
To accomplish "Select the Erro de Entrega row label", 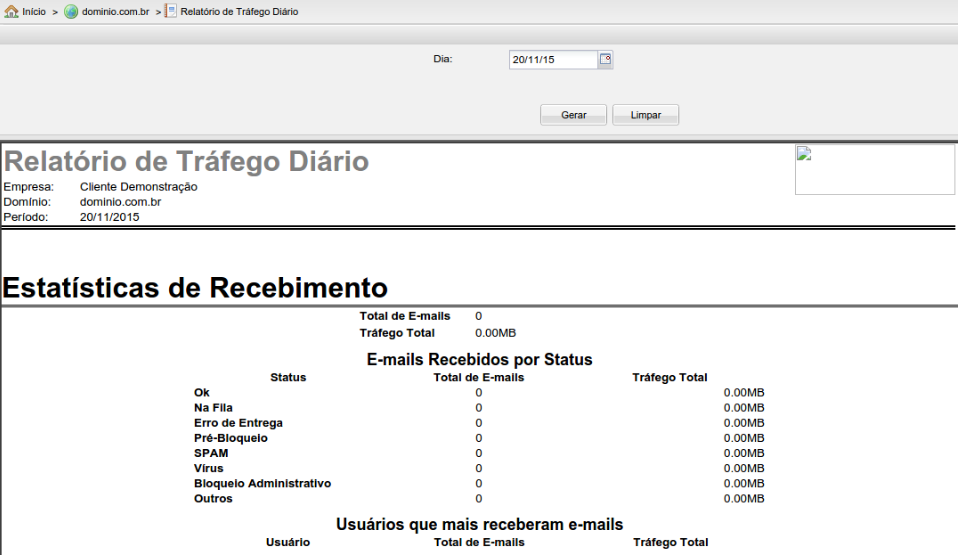I will (238, 423).
